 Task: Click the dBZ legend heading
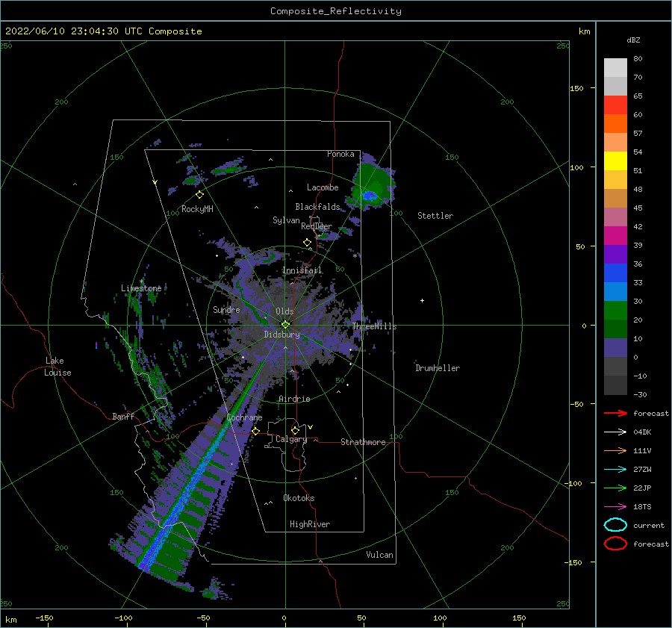(633, 40)
